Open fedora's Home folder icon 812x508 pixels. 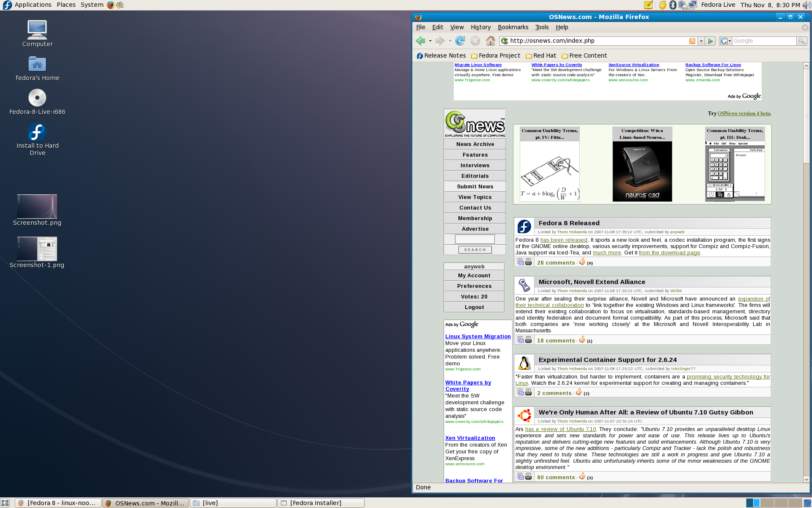coord(37,68)
